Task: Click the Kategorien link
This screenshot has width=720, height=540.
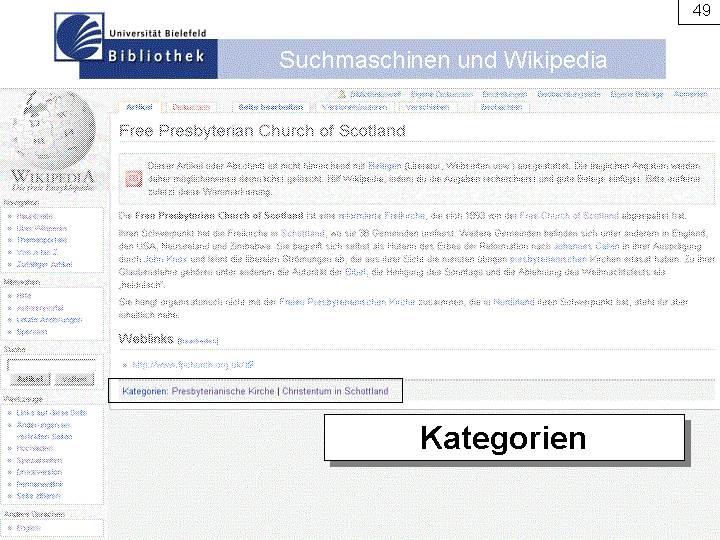Action: click(x=144, y=391)
